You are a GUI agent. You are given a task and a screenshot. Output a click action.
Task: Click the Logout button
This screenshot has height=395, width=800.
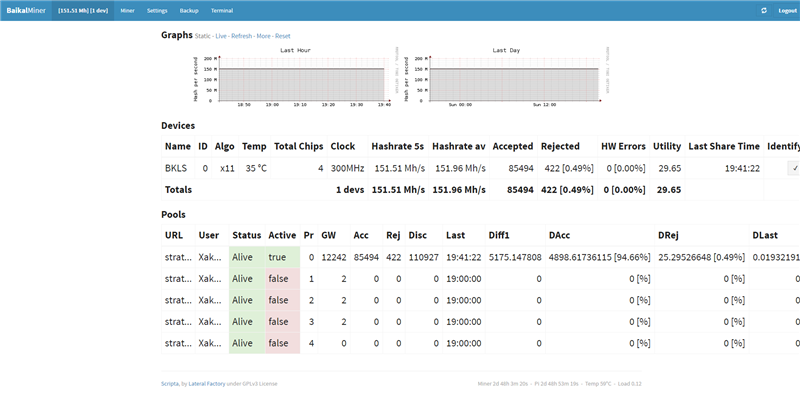click(787, 11)
